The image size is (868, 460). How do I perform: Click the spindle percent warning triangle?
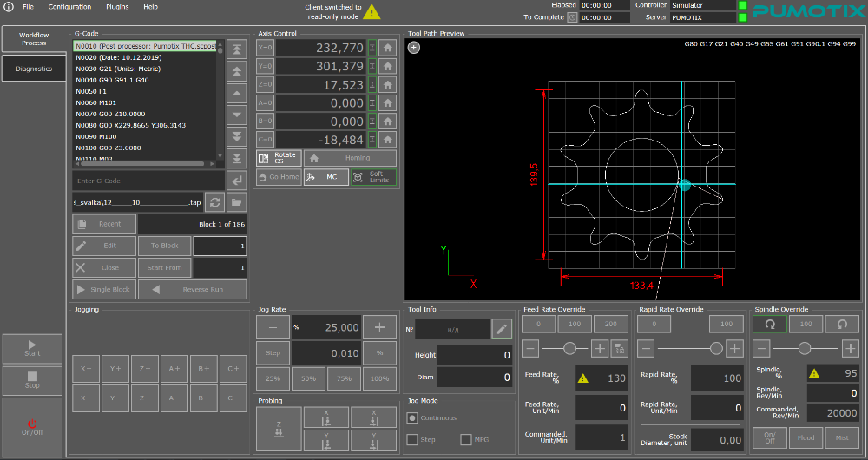click(814, 373)
